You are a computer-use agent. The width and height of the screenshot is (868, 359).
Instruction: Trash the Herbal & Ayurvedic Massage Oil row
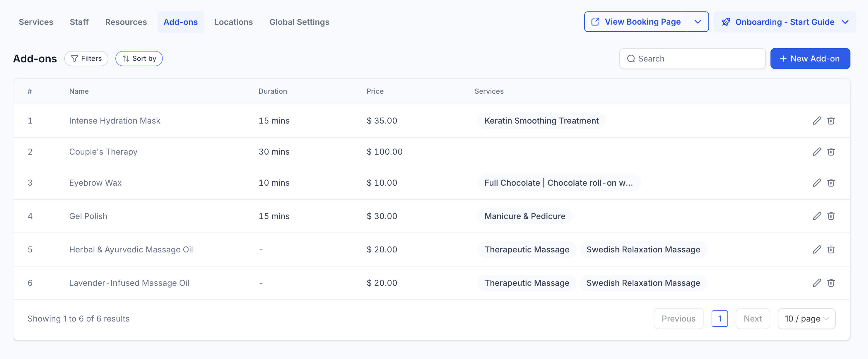point(831,249)
